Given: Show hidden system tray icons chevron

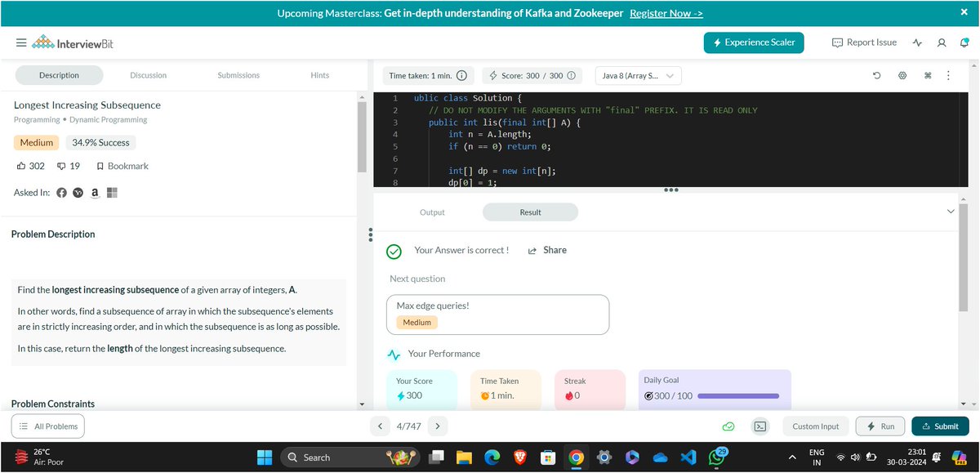Looking at the screenshot, I should pos(791,457).
